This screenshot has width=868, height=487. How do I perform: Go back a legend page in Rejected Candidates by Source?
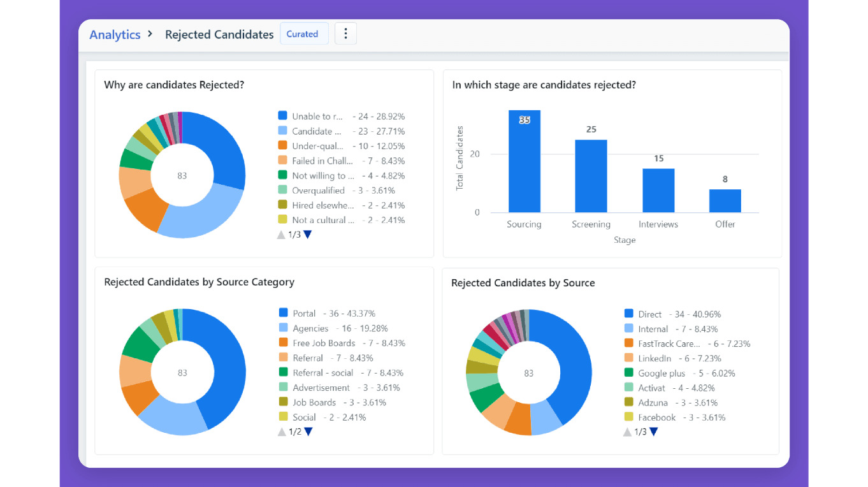[x=626, y=432]
